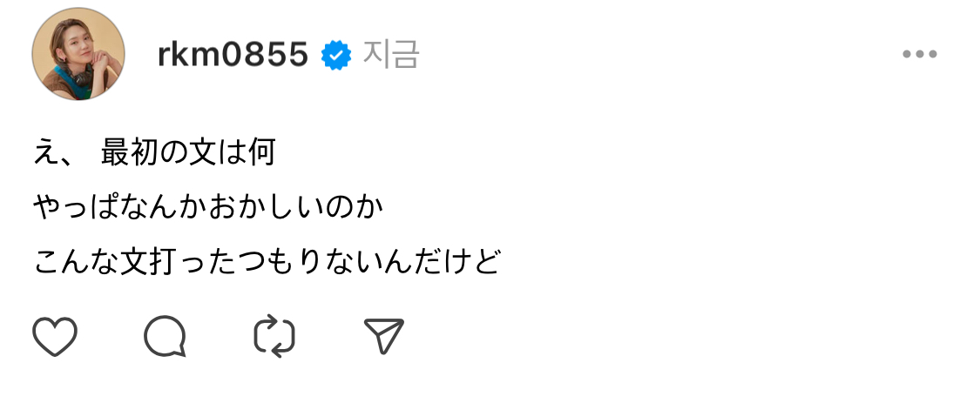The image size is (980, 403).
Task: Share the post with the paper plane icon
Action: (384, 336)
